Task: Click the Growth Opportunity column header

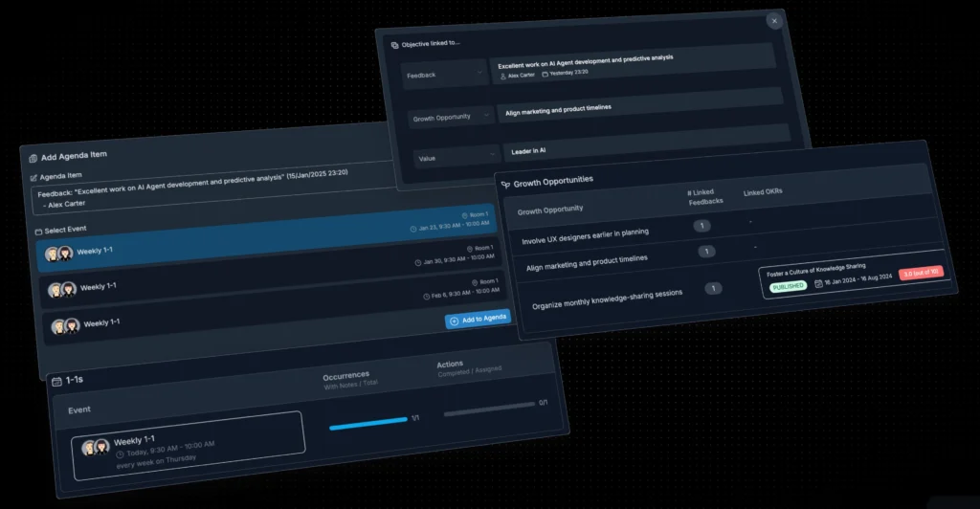Action: click(550, 210)
